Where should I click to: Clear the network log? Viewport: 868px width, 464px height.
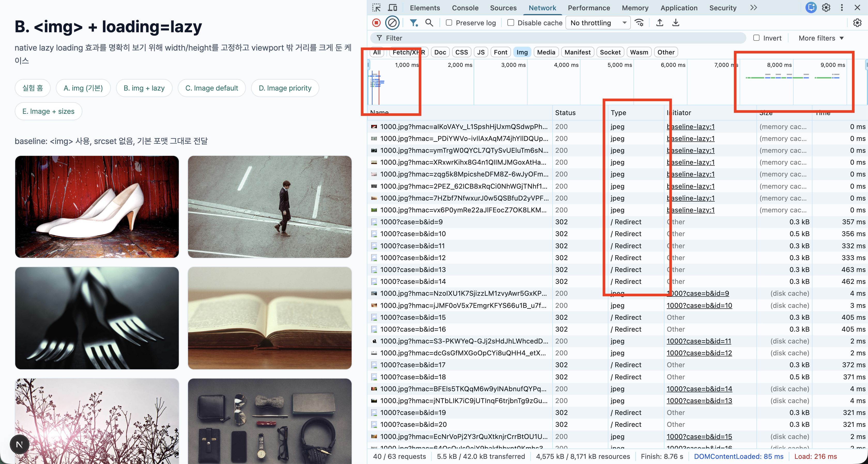point(392,22)
